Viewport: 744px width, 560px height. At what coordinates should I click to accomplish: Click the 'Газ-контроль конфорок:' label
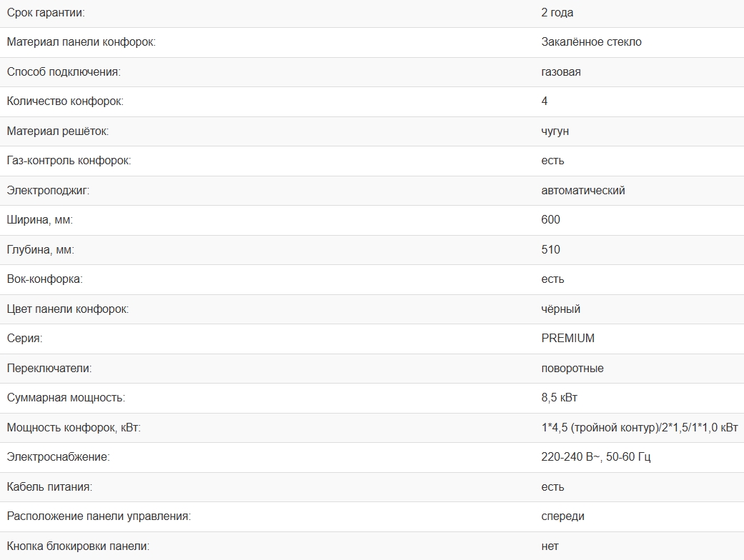69,160
